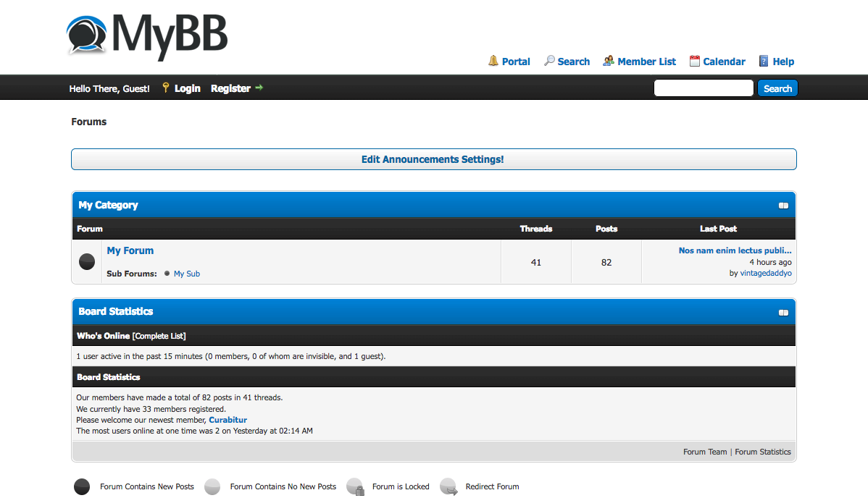Click the '4 hours ago' timestamp

(x=771, y=262)
